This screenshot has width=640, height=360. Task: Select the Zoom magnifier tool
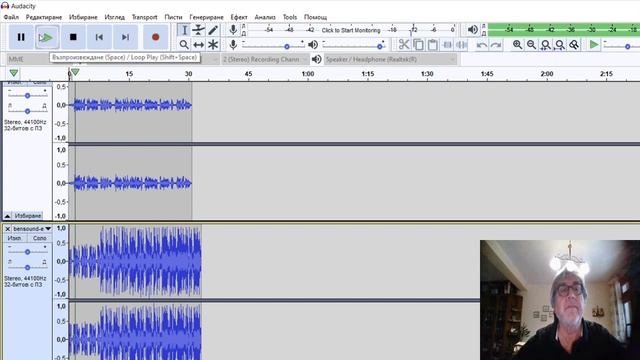click(x=184, y=44)
